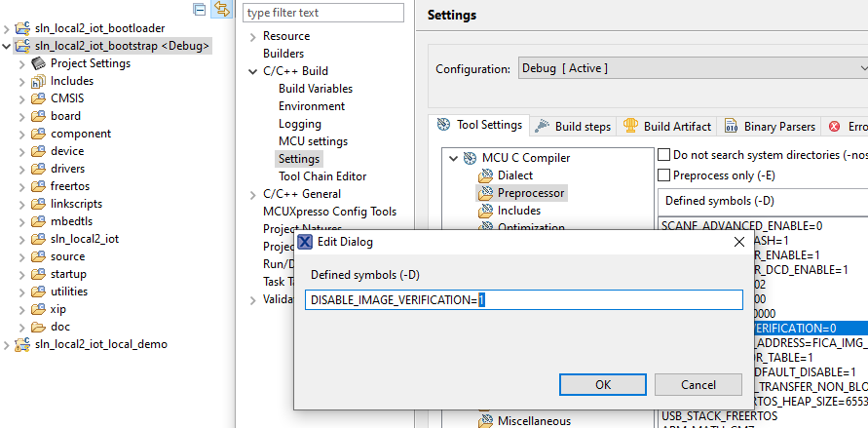Click the sln_local2_iot_local_demo project icon
This screenshot has width=868, height=428.
(x=24, y=344)
